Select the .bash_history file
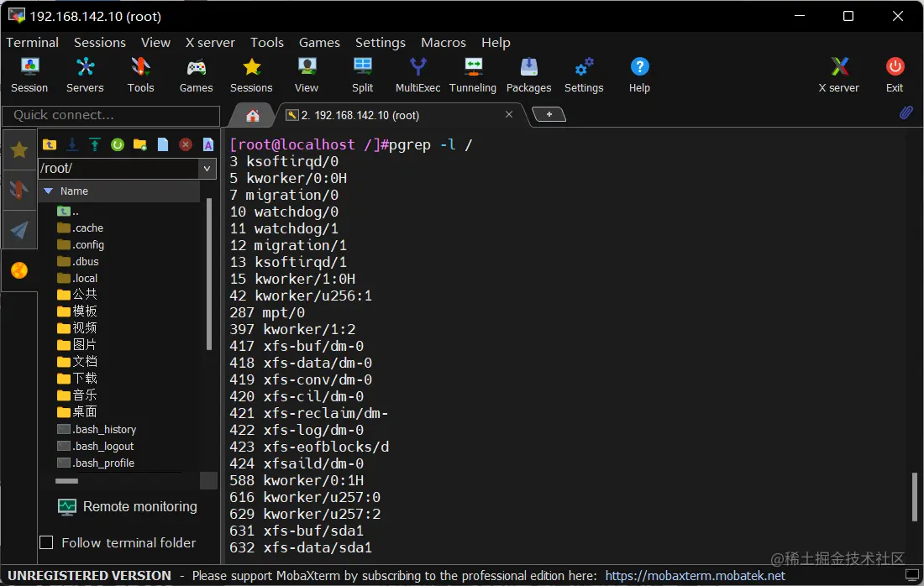The image size is (924, 586). [97, 429]
